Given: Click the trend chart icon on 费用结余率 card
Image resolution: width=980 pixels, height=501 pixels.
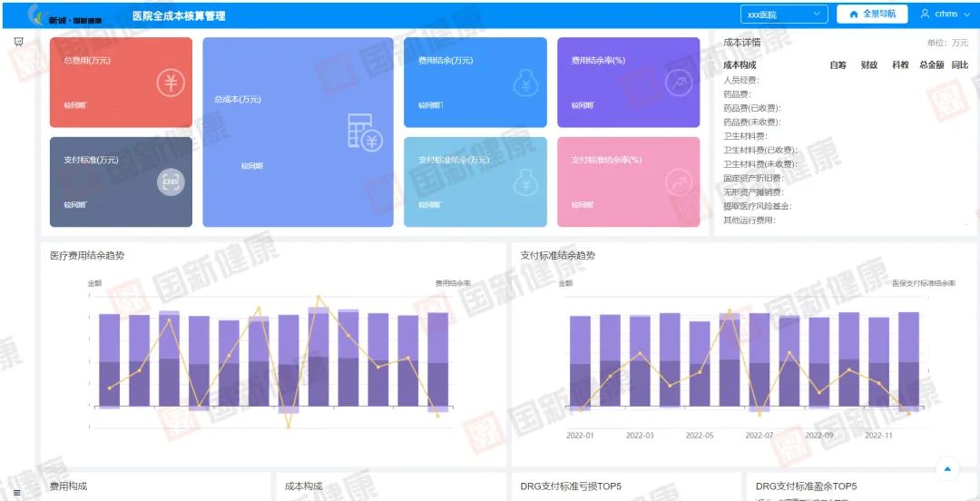Looking at the screenshot, I should click(679, 83).
